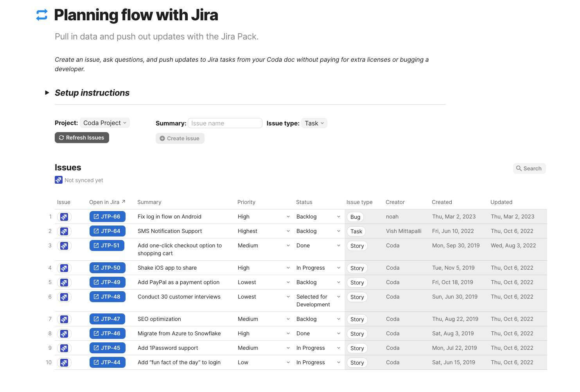Open JTP-46 issue link
580x392 pixels.
(107, 333)
